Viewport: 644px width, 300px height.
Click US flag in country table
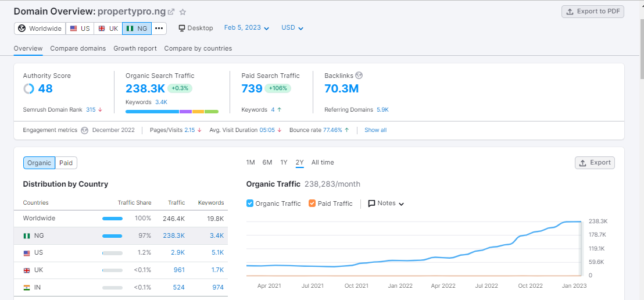[27, 253]
